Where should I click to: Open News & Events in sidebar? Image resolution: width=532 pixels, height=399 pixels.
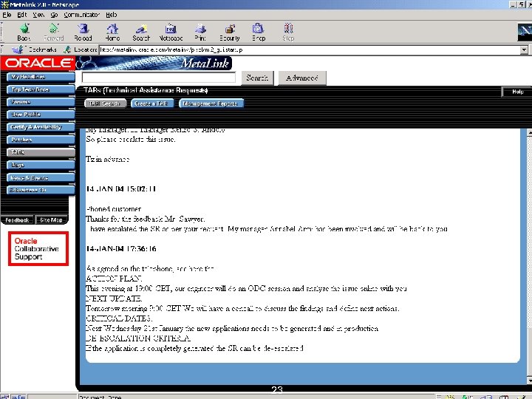[41, 178]
